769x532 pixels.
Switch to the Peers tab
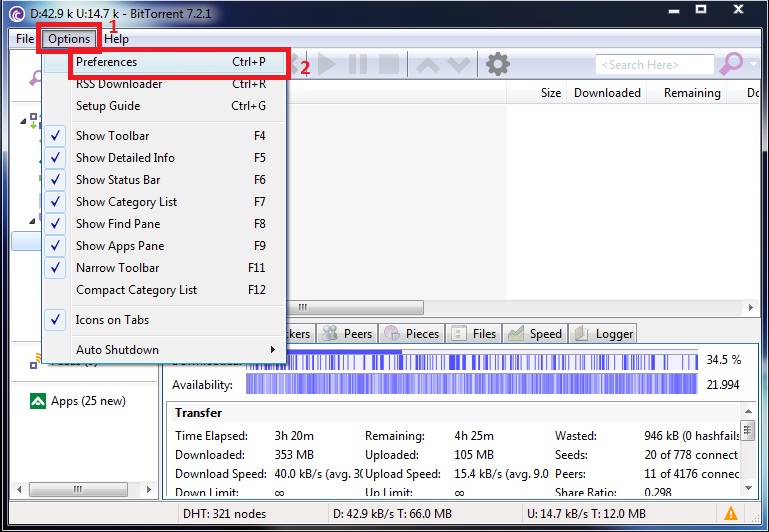tap(348, 334)
